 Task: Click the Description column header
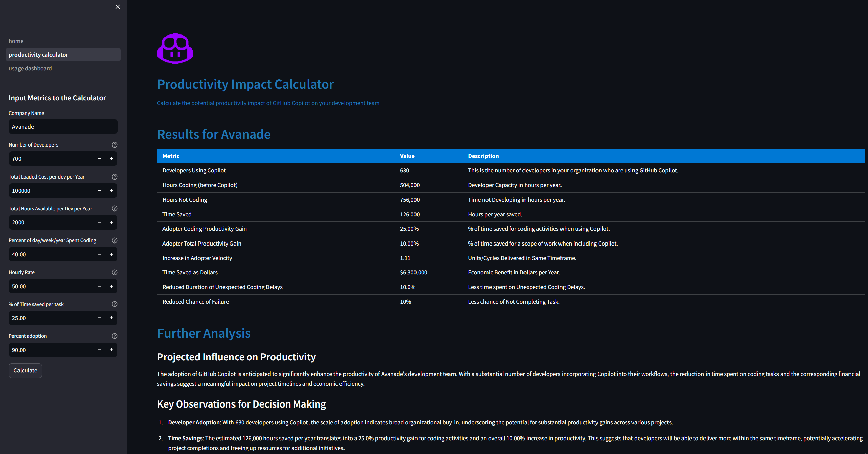pyautogui.click(x=664, y=156)
